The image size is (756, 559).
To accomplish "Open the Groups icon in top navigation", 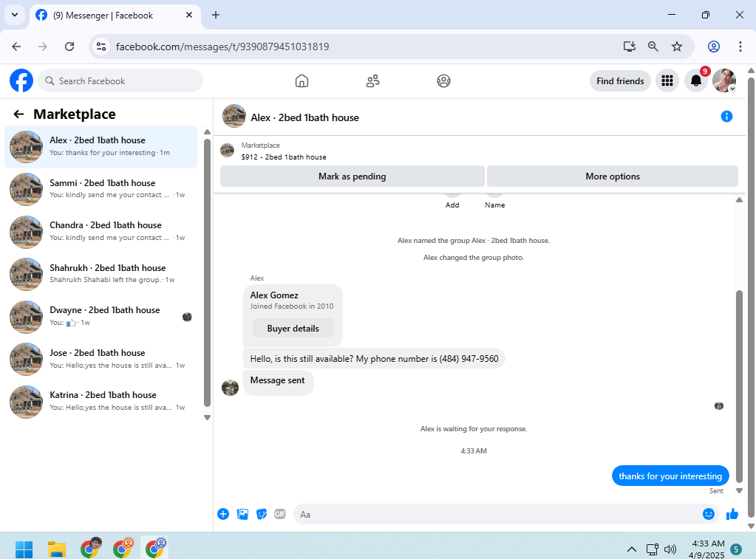I will tap(443, 80).
